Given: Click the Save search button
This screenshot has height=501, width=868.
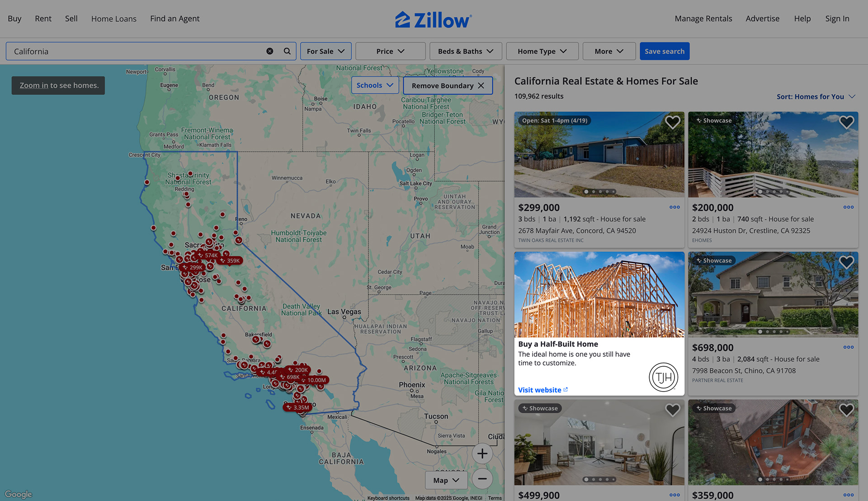Looking at the screenshot, I should coord(664,51).
